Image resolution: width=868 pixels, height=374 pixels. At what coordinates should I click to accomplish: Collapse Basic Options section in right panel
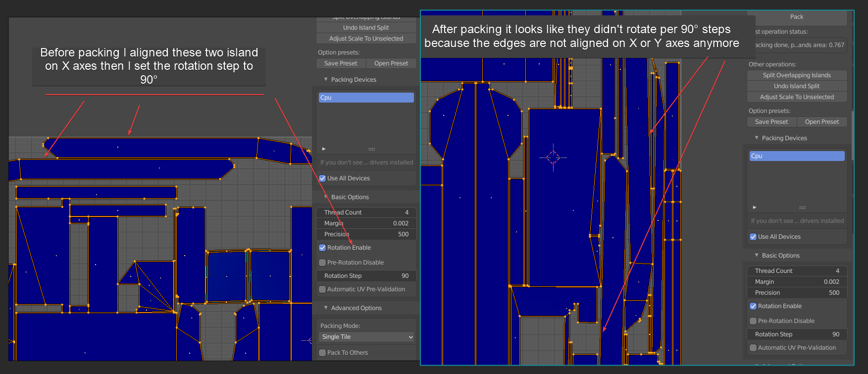[757, 255]
